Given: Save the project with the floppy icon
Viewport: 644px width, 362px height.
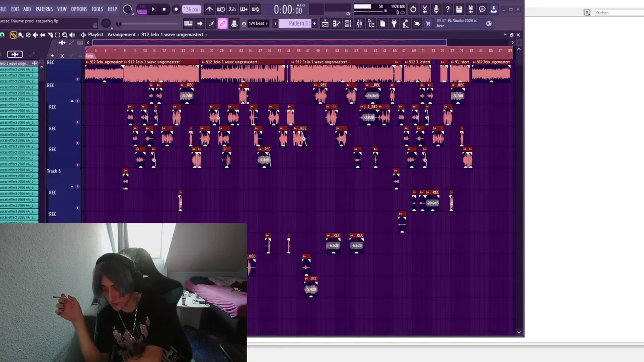Looking at the screenshot, I should pyautogui.click(x=459, y=9).
